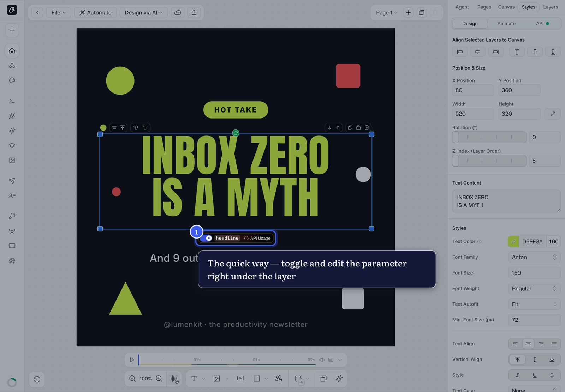Click the zoom in magnifier icon
Screen dimensions: 565x392
coord(159,379)
